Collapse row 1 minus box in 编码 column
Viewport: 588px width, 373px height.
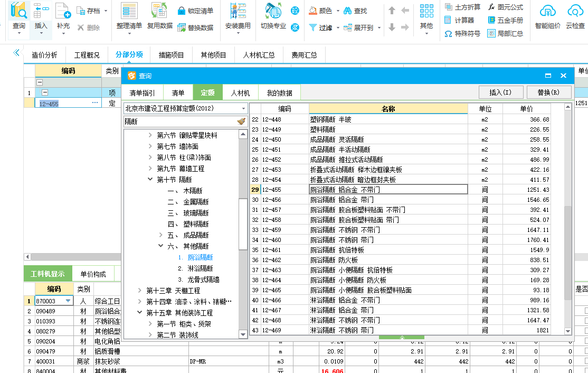(45, 92)
